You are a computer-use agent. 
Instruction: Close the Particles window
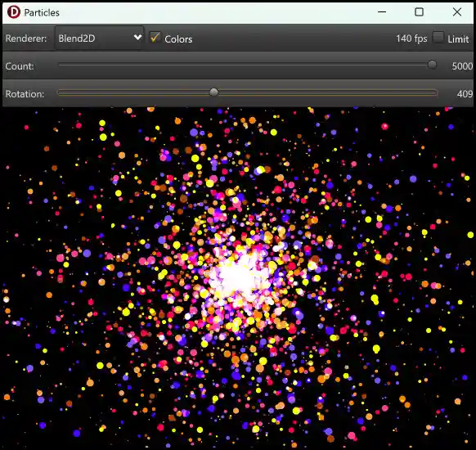457,12
